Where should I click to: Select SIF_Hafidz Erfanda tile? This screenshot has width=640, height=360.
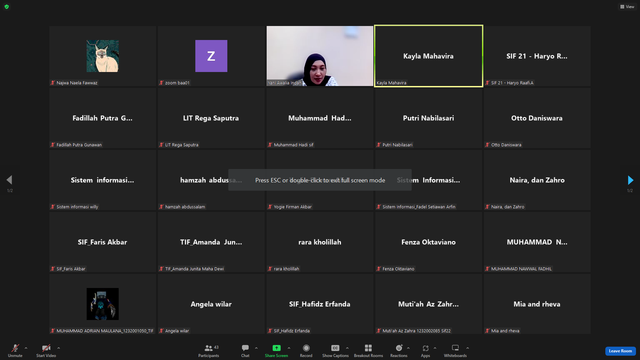(320, 304)
